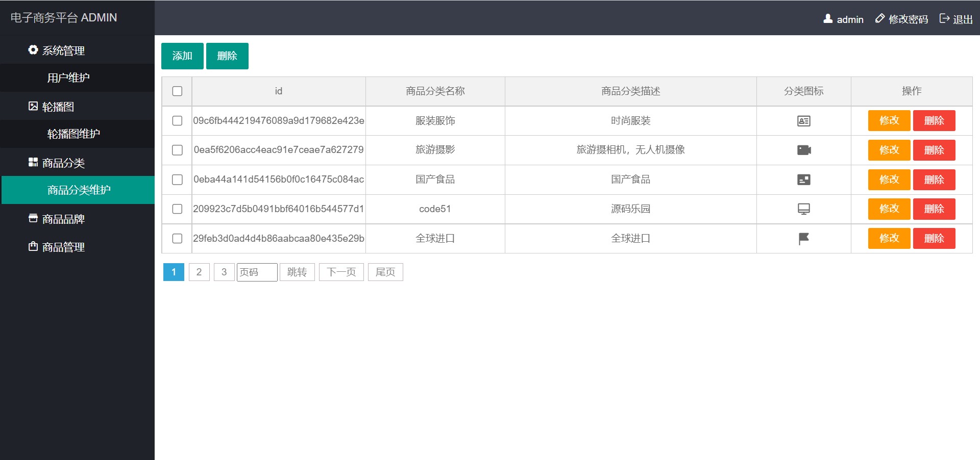Click the 页码 page number input

point(257,272)
